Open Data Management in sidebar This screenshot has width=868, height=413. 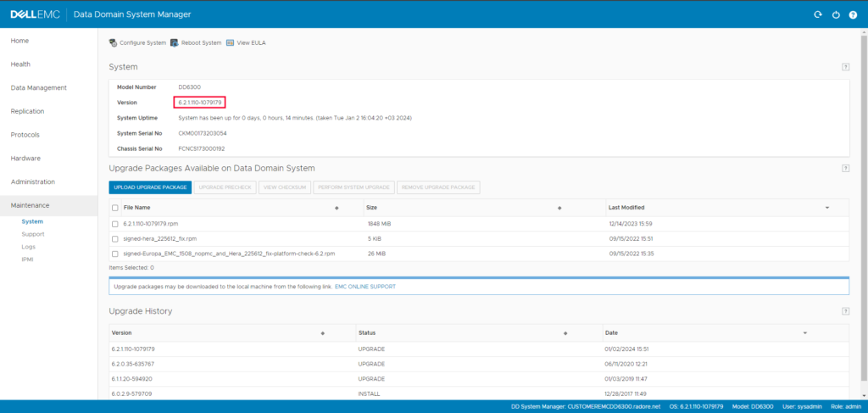pos(38,87)
